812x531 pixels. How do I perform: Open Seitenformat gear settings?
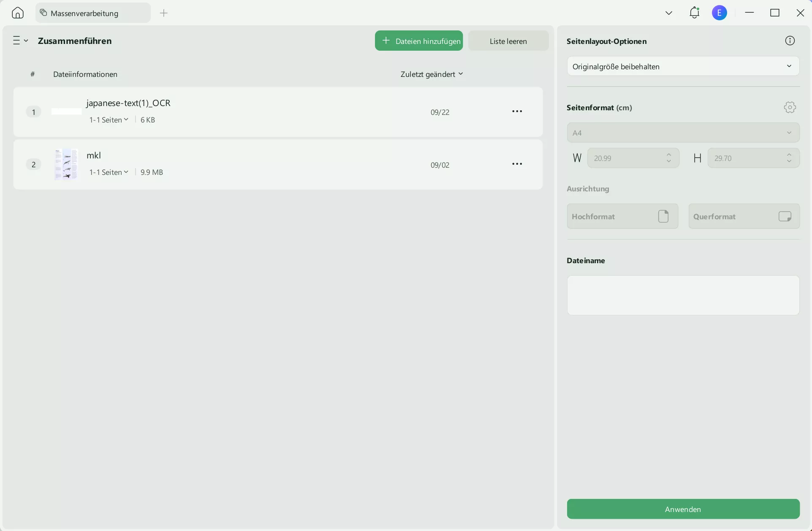790,107
